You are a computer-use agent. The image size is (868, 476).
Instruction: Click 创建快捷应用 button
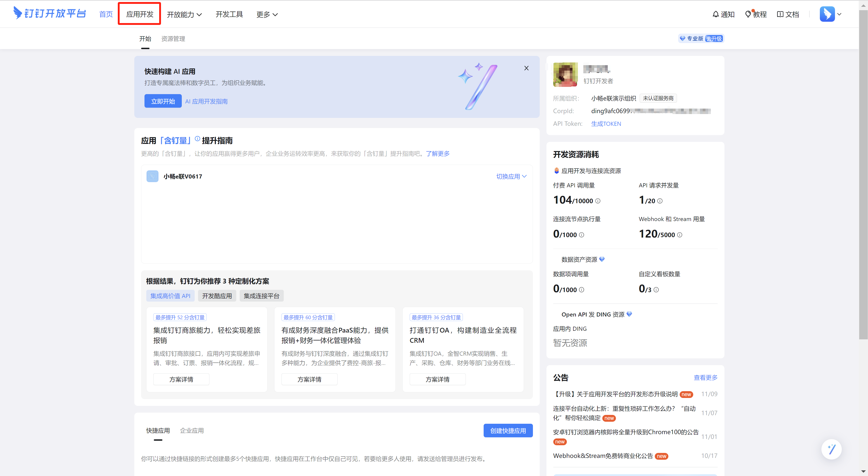[508, 431]
